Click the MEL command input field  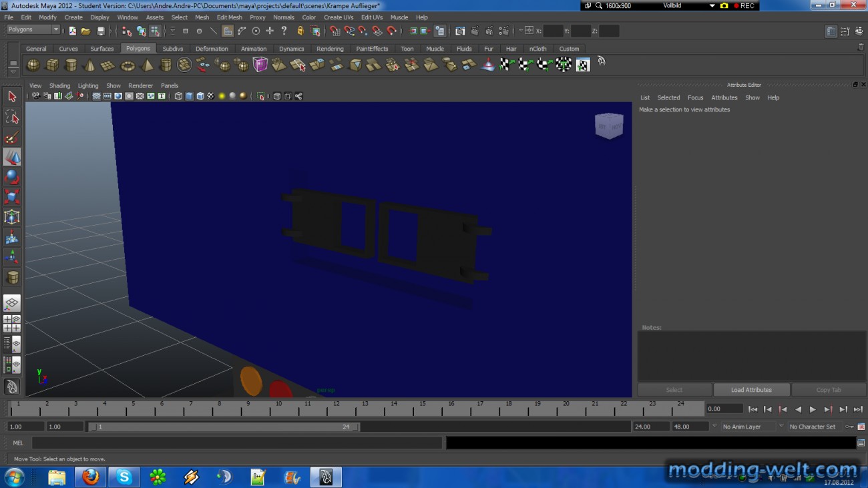pyautogui.click(x=236, y=443)
